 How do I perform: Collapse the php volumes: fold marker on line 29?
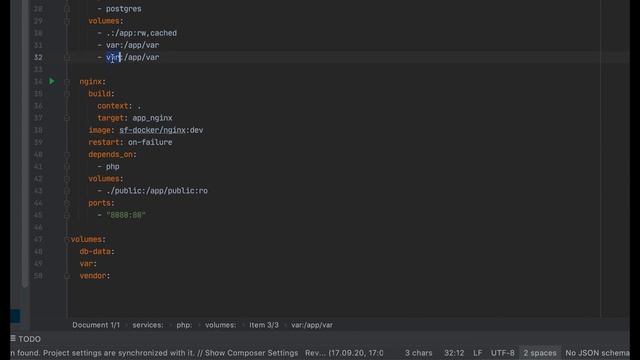[67, 21]
